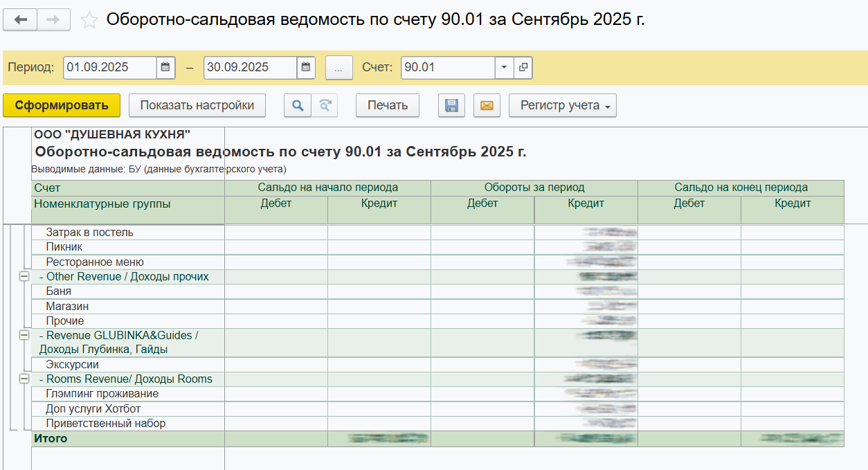The image size is (868, 470).
Task: Save report using floppy disk icon
Action: tap(451, 105)
